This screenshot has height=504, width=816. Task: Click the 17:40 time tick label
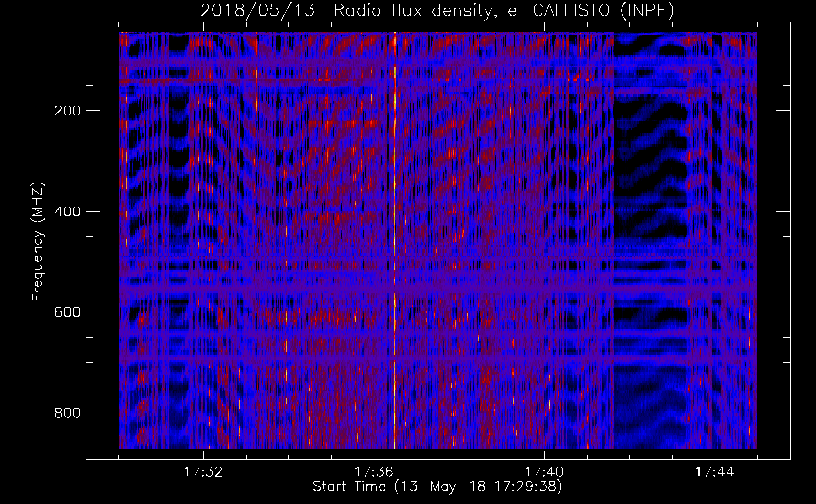click(x=544, y=472)
